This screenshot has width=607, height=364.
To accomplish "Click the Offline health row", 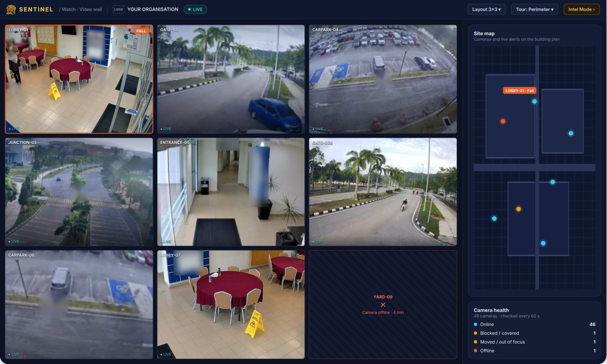I will pos(534,351).
